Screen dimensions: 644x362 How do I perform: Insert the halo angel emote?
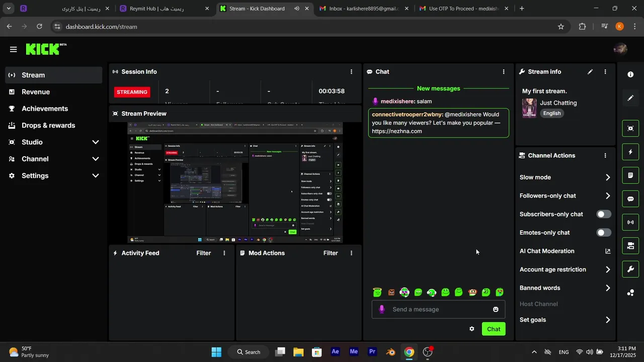[x=377, y=292]
